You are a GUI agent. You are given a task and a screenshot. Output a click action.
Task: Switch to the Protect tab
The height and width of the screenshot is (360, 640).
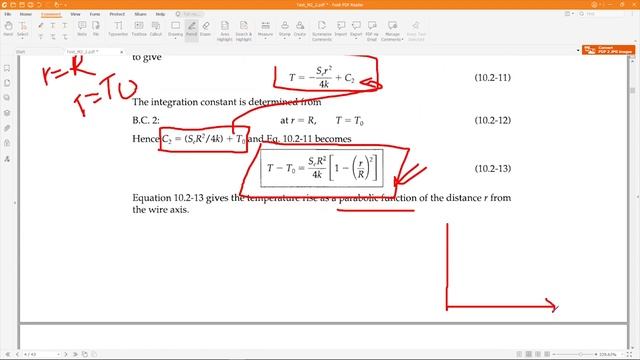tap(117, 14)
